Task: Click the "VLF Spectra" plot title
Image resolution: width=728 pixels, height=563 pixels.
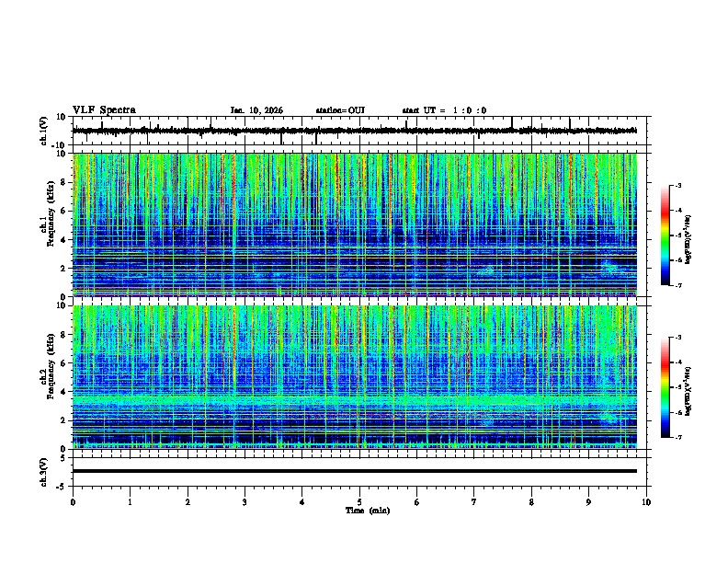Action: [x=104, y=110]
